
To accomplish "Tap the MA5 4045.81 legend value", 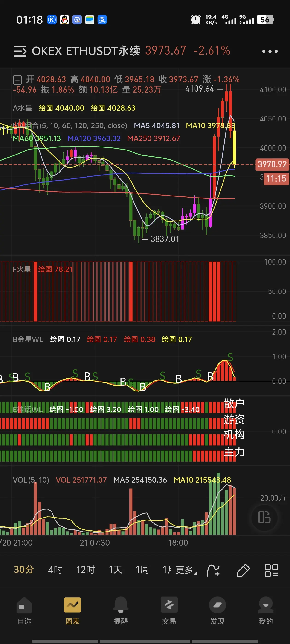I will [157, 126].
